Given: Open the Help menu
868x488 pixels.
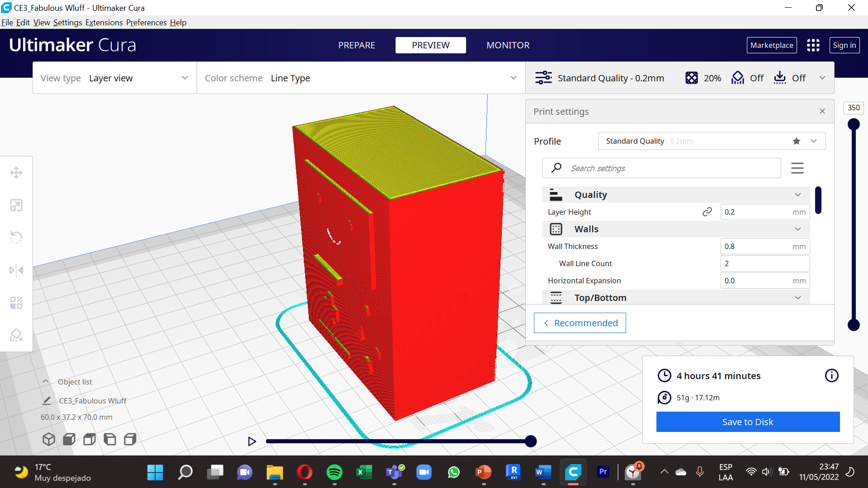Looking at the screenshot, I should coord(178,23).
